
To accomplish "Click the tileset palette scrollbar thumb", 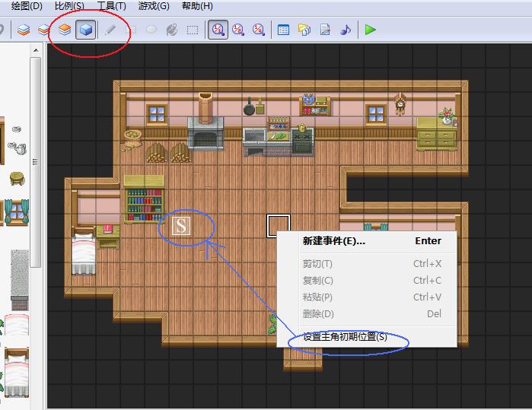I will (35, 162).
